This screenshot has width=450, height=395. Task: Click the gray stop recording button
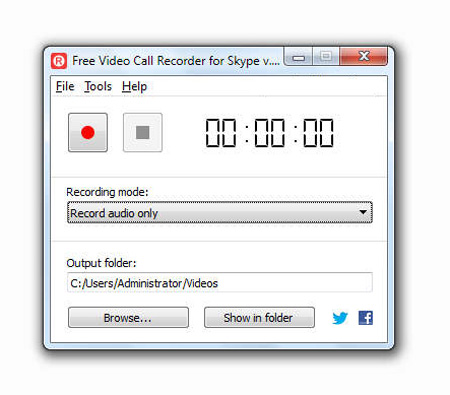pyautogui.click(x=143, y=132)
